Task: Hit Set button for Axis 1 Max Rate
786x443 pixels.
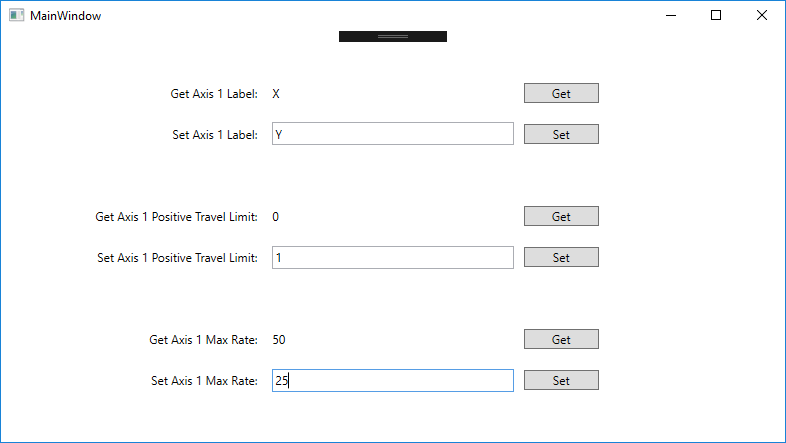Action: (x=561, y=380)
